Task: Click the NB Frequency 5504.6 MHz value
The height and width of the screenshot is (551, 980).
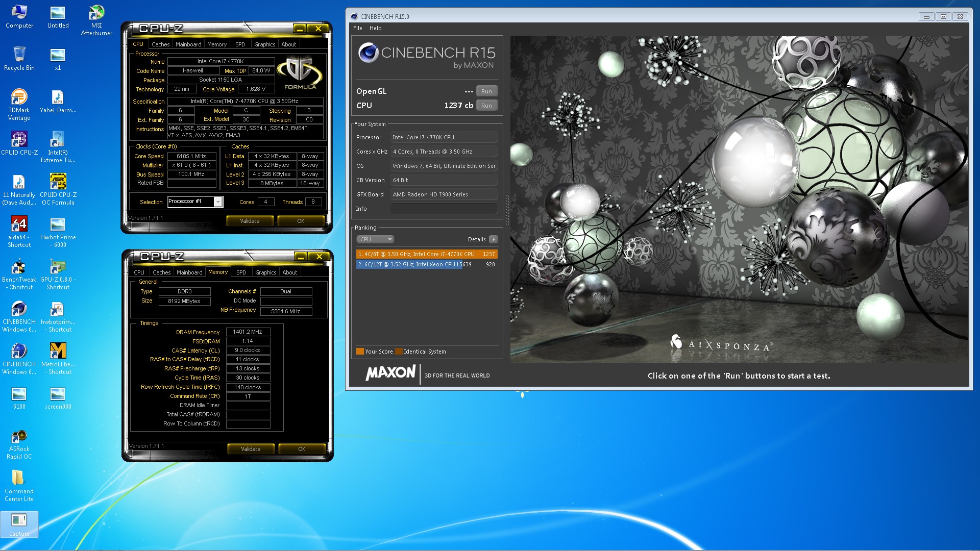Action: [x=286, y=311]
